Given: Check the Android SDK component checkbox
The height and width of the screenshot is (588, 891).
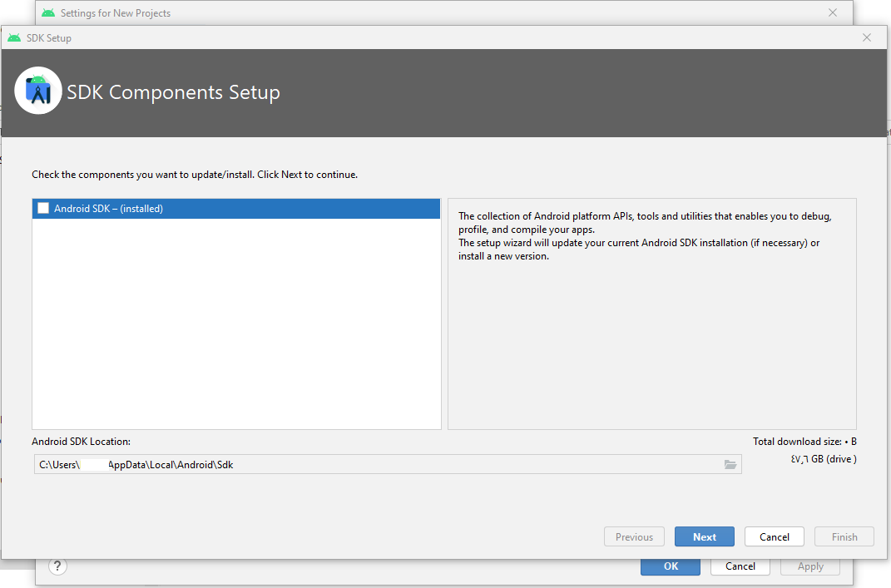Looking at the screenshot, I should click(43, 209).
